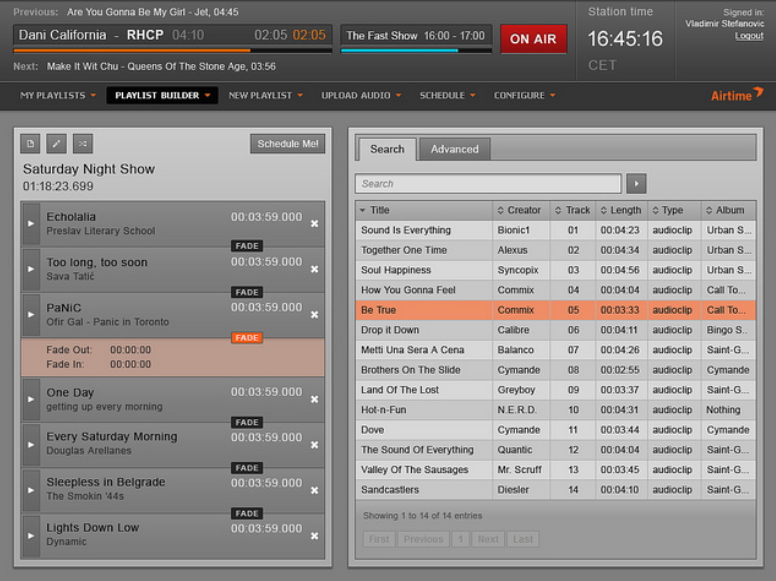Go to the Last page of results
This screenshot has height=581, width=776.
(523, 539)
